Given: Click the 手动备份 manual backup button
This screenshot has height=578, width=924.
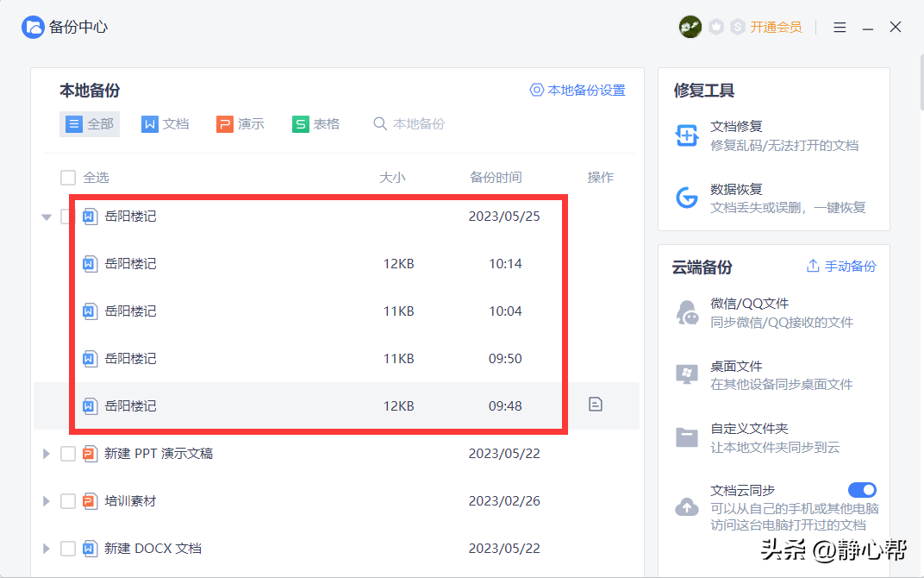Looking at the screenshot, I should 841,267.
